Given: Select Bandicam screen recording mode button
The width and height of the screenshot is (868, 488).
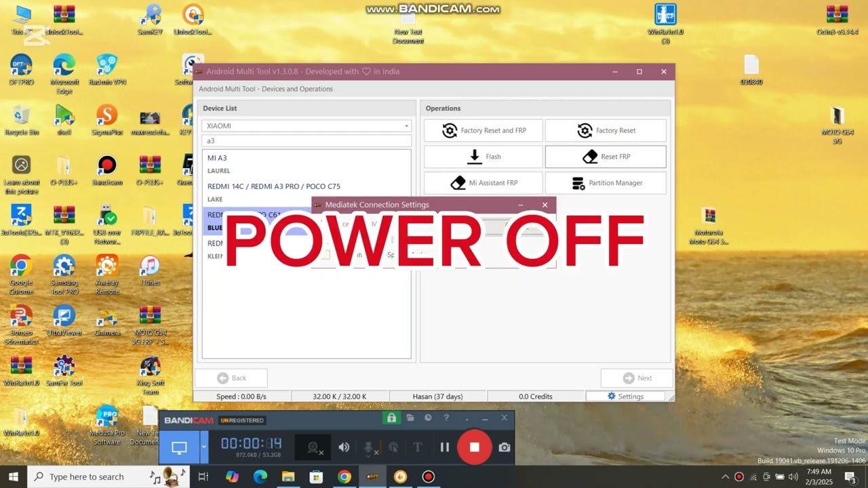Looking at the screenshot, I should click(179, 447).
